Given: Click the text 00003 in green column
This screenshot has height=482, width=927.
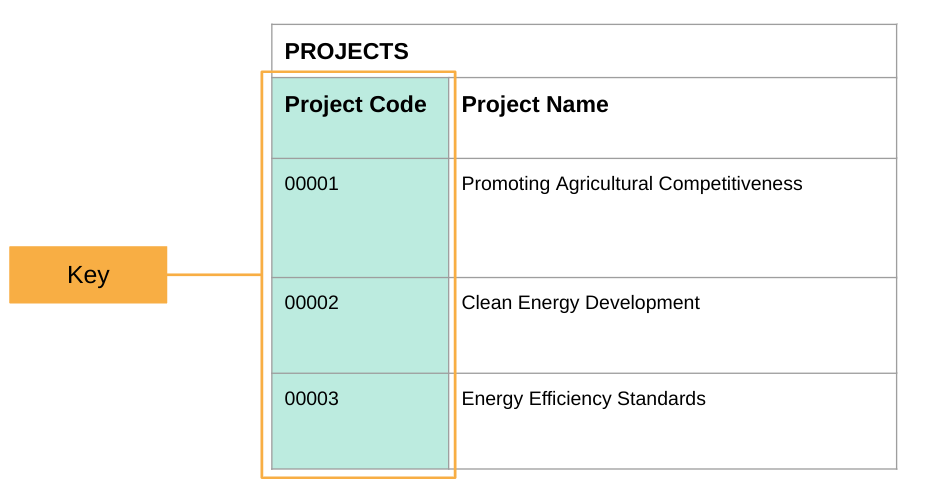Looking at the screenshot, I should 312,399.
